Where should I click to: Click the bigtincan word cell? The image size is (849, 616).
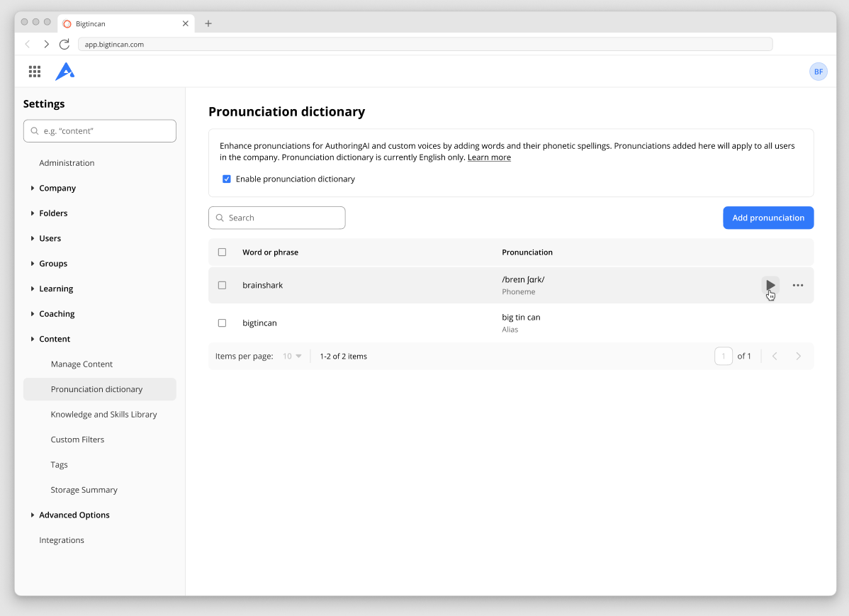pyautogui.click(x=259, y=323)
